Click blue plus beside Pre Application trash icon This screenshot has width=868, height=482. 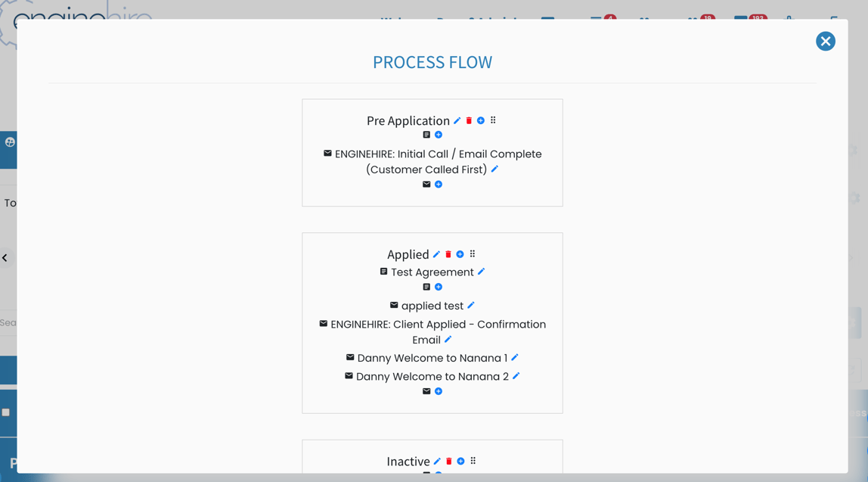[481, 121]
